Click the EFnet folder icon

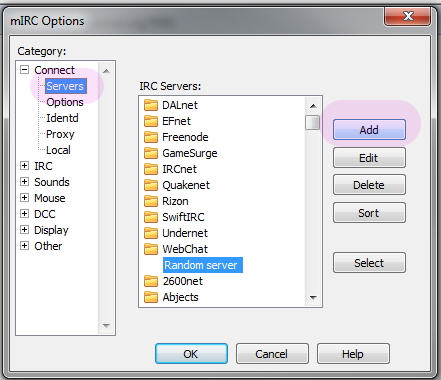(151, 121)
